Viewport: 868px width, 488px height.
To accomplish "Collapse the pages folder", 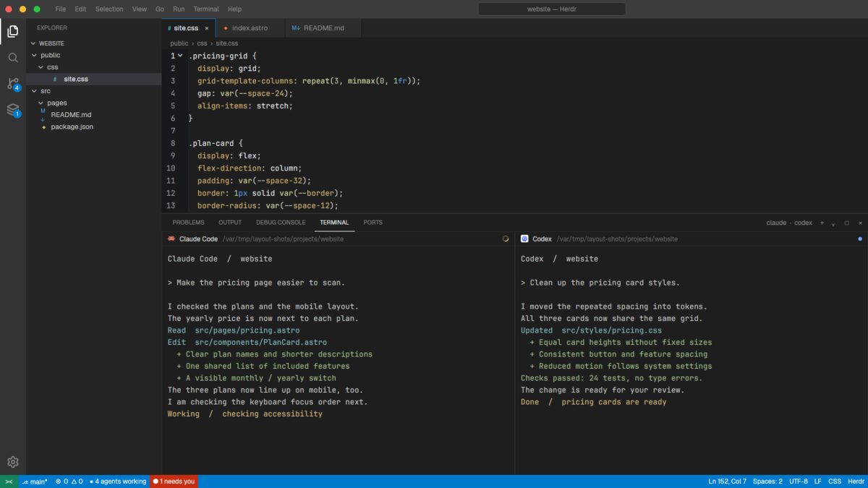I will 41,103.
